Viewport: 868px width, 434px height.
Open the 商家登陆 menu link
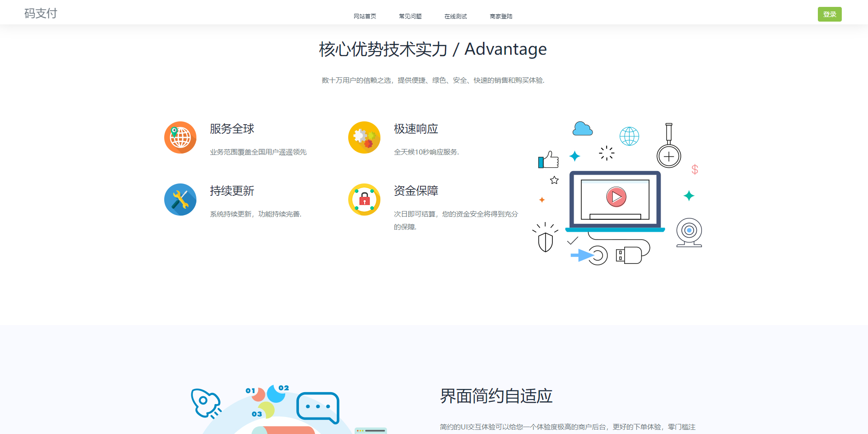point(501,17)
